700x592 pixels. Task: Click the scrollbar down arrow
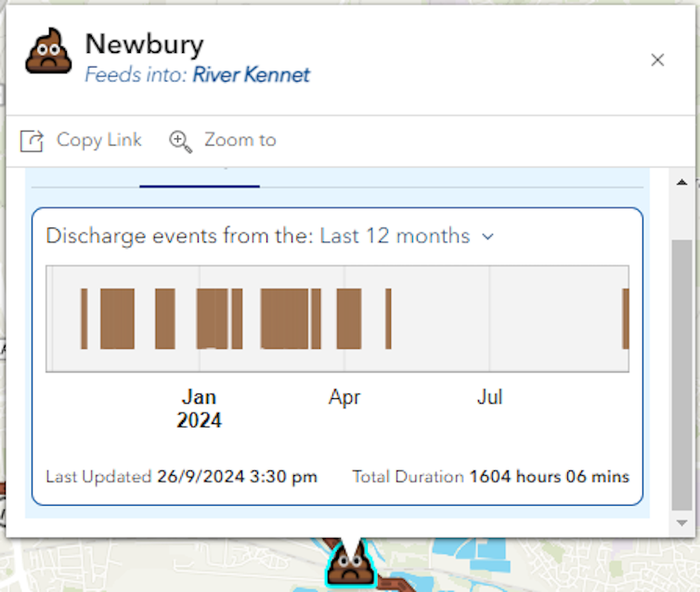click(681, 523)
